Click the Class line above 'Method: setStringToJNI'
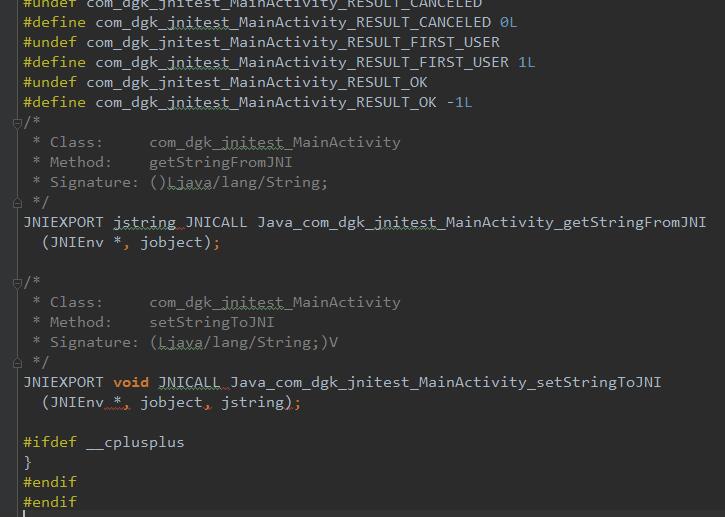This screenshot has width=725, height=517. pos(216,302)
